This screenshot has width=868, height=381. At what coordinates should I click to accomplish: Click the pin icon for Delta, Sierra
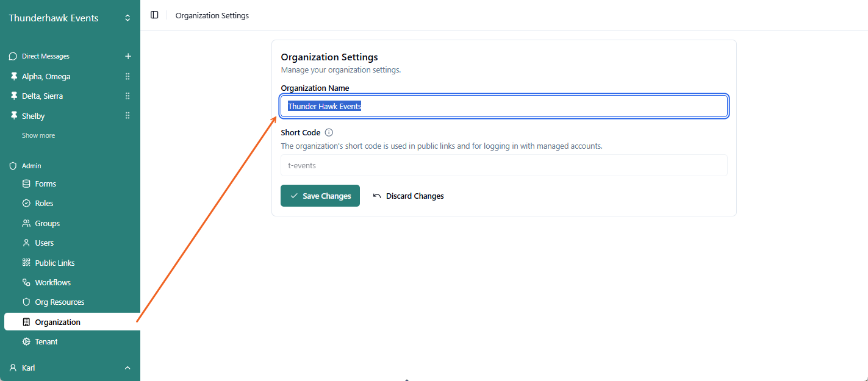[13, 96]
